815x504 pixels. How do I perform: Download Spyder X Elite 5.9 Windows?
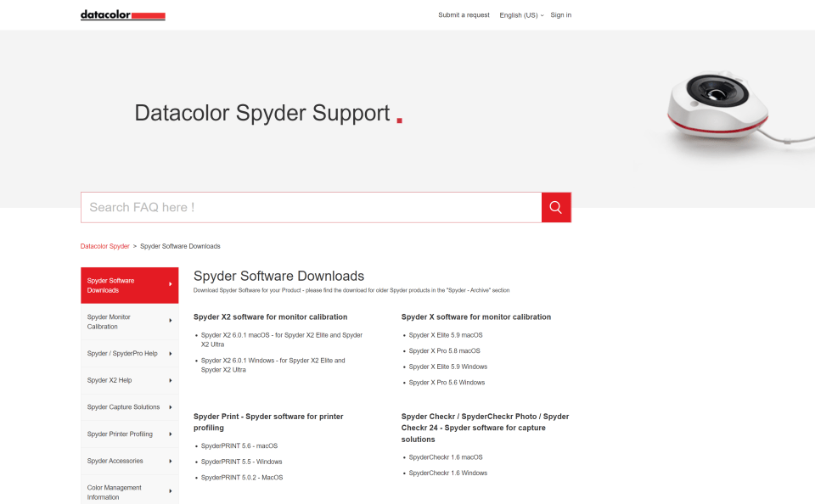pyautogui.click(x=447, y=367)
